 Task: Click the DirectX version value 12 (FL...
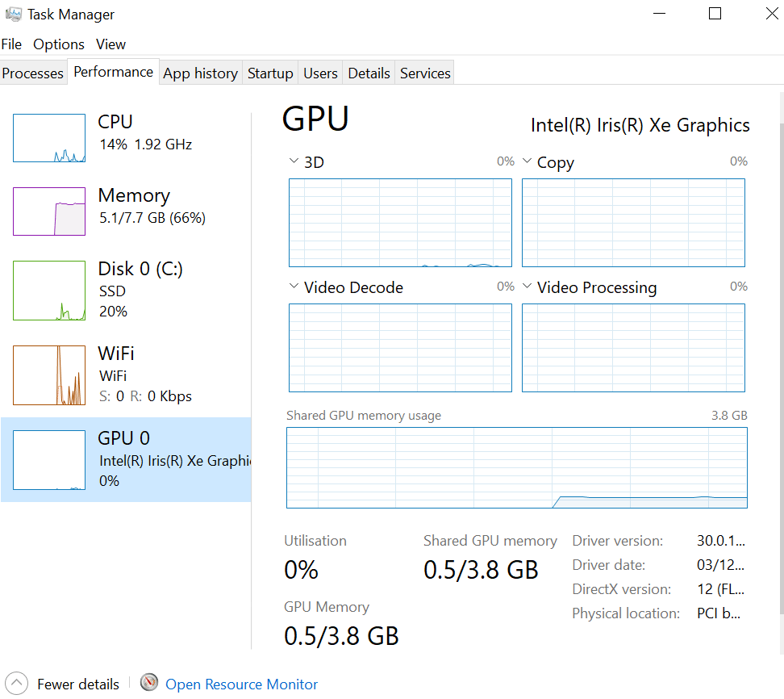tap(720, 589)
